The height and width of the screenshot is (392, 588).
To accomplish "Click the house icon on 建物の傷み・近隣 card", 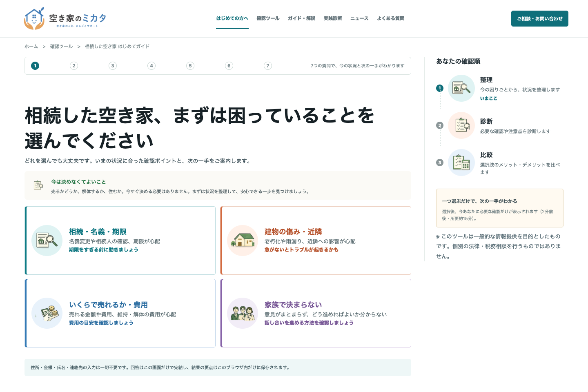I will click(243, 241).
